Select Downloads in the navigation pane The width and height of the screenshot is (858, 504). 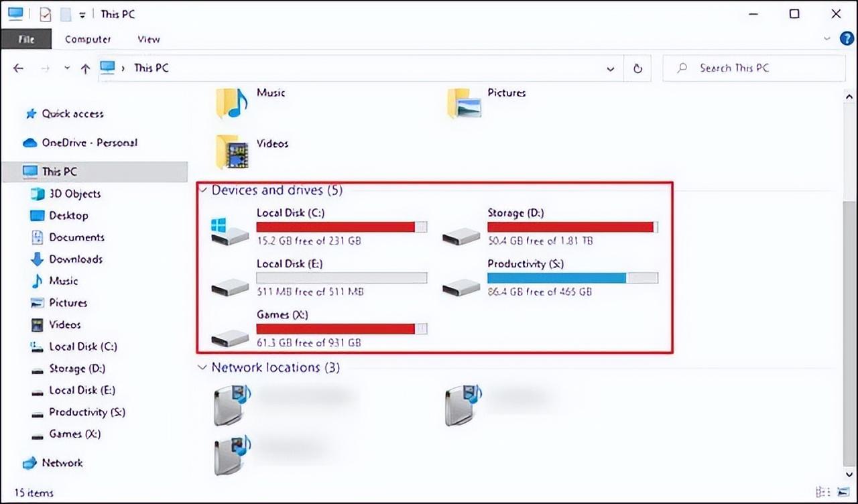coord(75,259)
